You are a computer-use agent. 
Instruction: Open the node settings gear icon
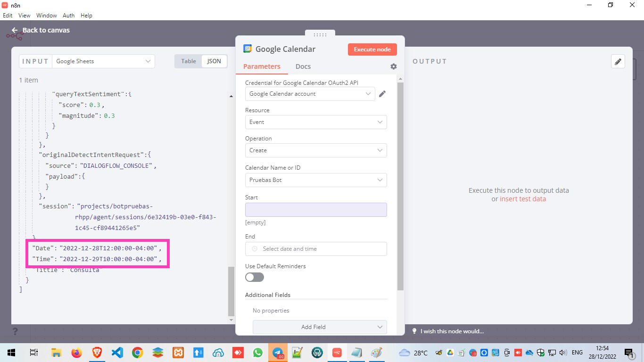coord(394,66)
